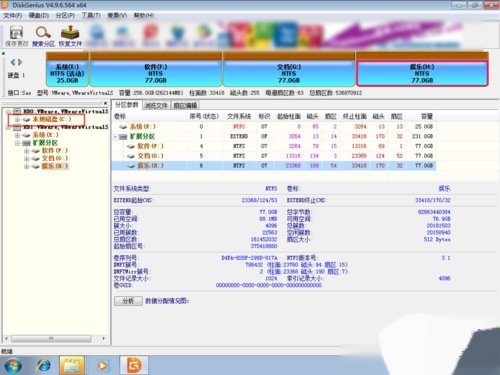Viewport: 500px width, 375px height.
Task: Select the 软件(F:) 77.0GB partition bar
Action: 156,69
